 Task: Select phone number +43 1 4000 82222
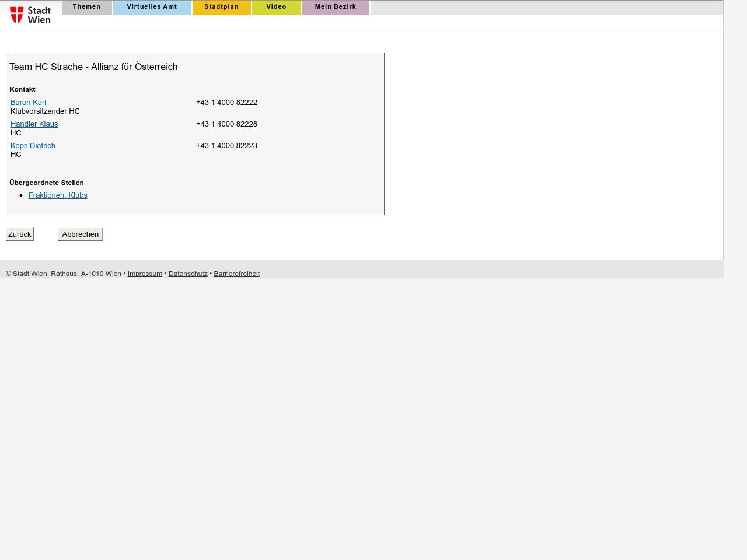[x=226, y=102]
